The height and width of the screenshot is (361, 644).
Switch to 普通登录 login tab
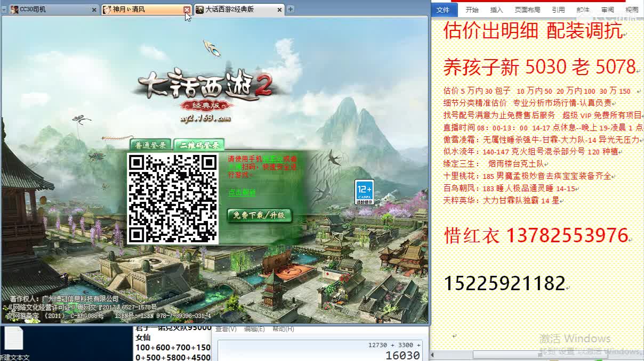(x=151, y=145)
